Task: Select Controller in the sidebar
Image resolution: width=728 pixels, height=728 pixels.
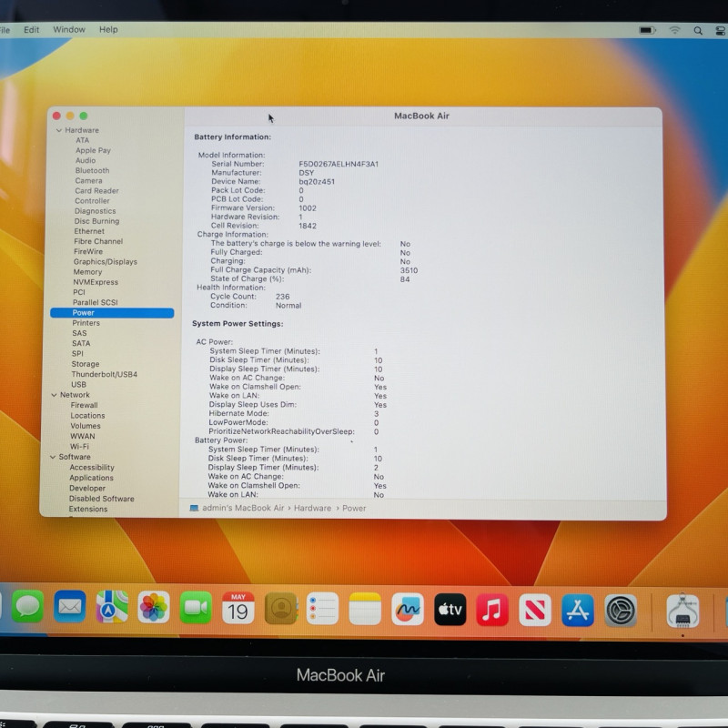Action: (x=92, y=201)
